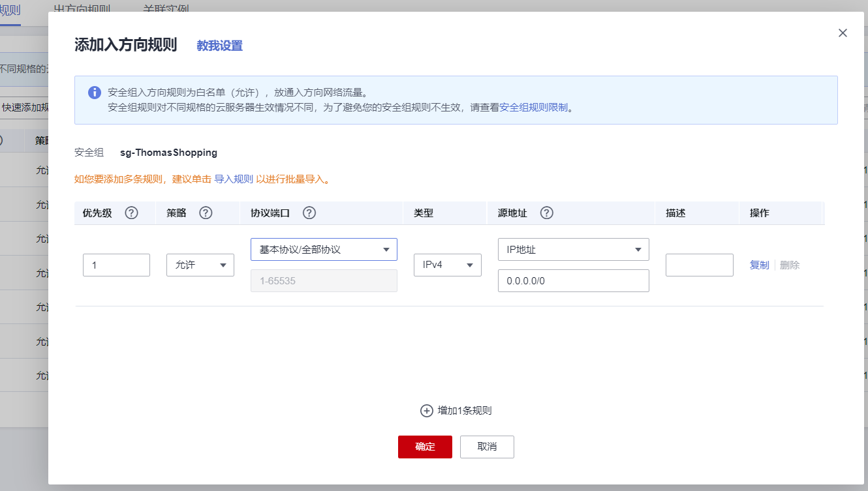The height and width of the screenshot is (491, 868).
Task: Expand the 基本协议/全部协议 dropdown
Action: coord(324,250)
